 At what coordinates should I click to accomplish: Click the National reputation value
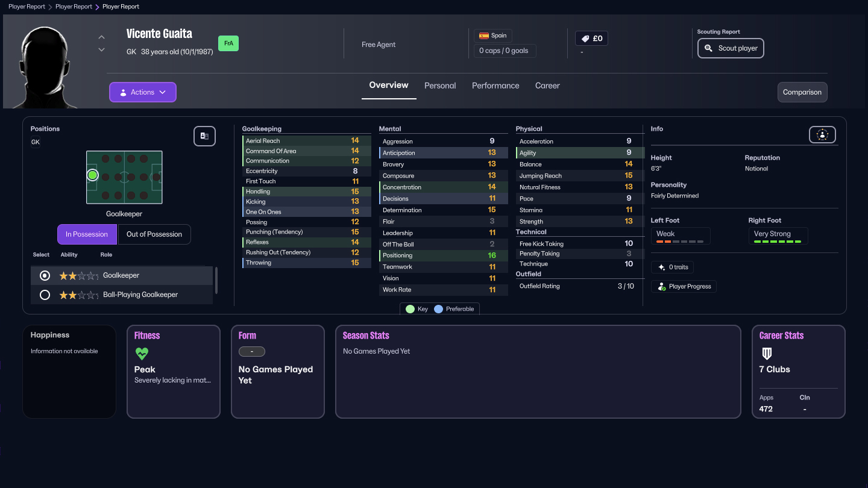coord(756,169)
